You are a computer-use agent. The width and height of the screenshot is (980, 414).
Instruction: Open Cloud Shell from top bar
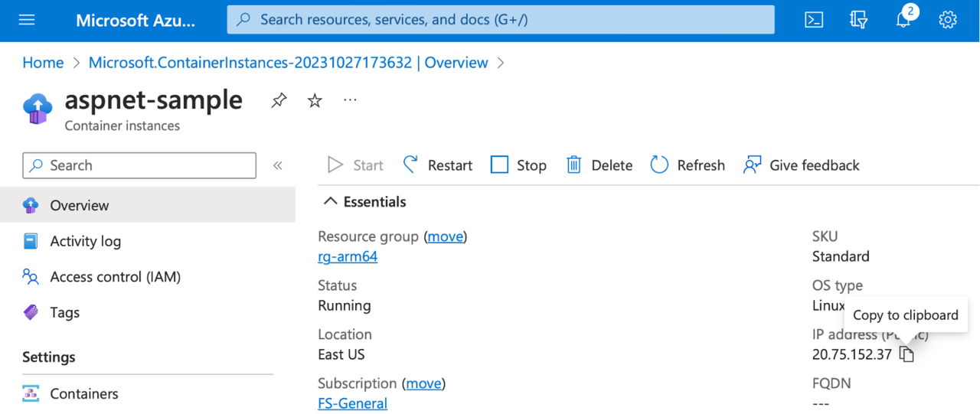click(814, 20)
